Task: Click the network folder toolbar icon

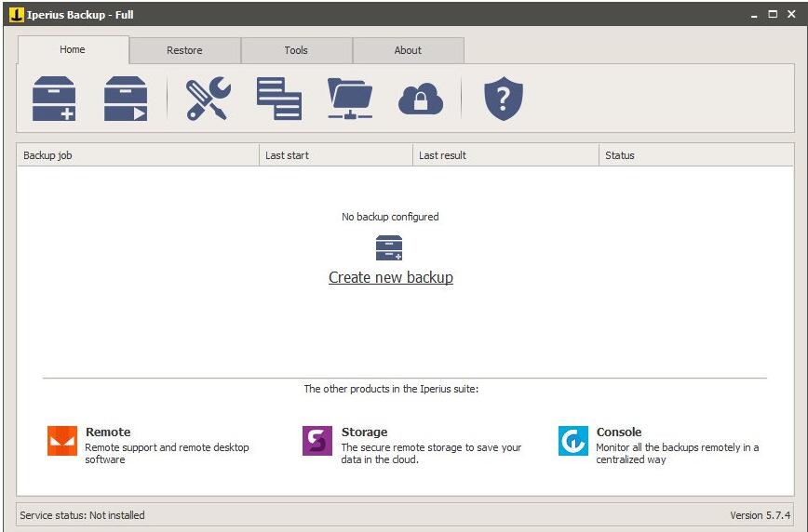Action: pos(350,99)
